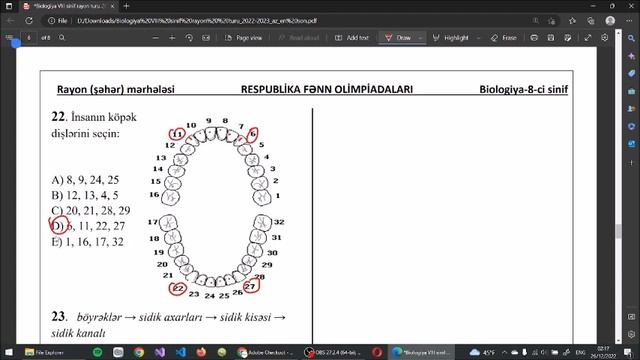
Task: Open Firefox from the taskbar
Action: pos(201,352)
